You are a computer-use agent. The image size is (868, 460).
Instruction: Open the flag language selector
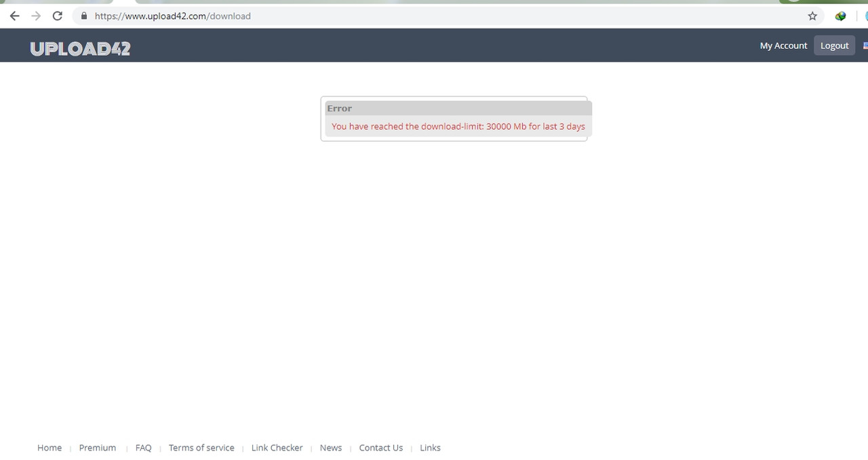[865, 45]
